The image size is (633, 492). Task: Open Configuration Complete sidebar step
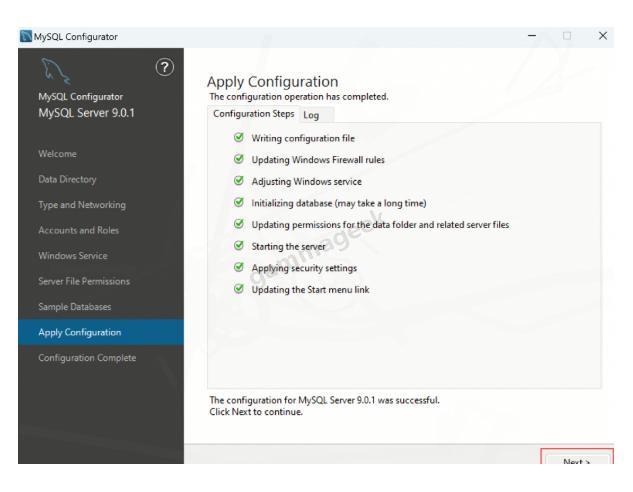(x=87, y=358)
